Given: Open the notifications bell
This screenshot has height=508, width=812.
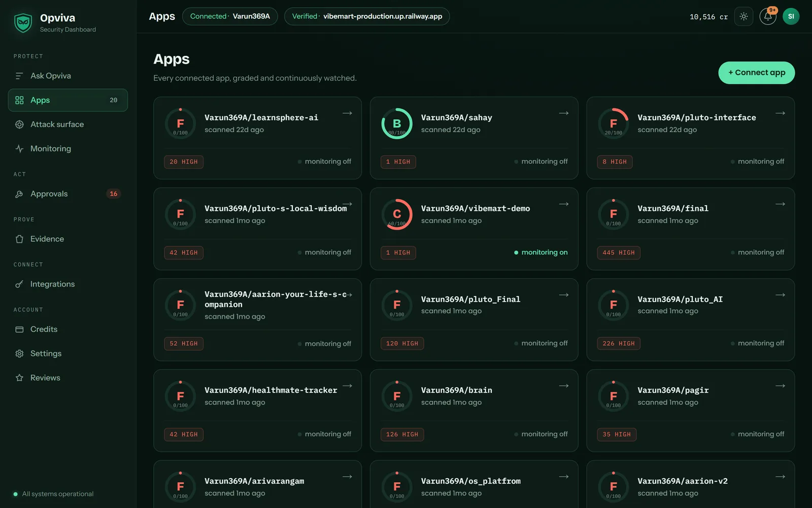Looking at the screenshot, I should (768, 17).
